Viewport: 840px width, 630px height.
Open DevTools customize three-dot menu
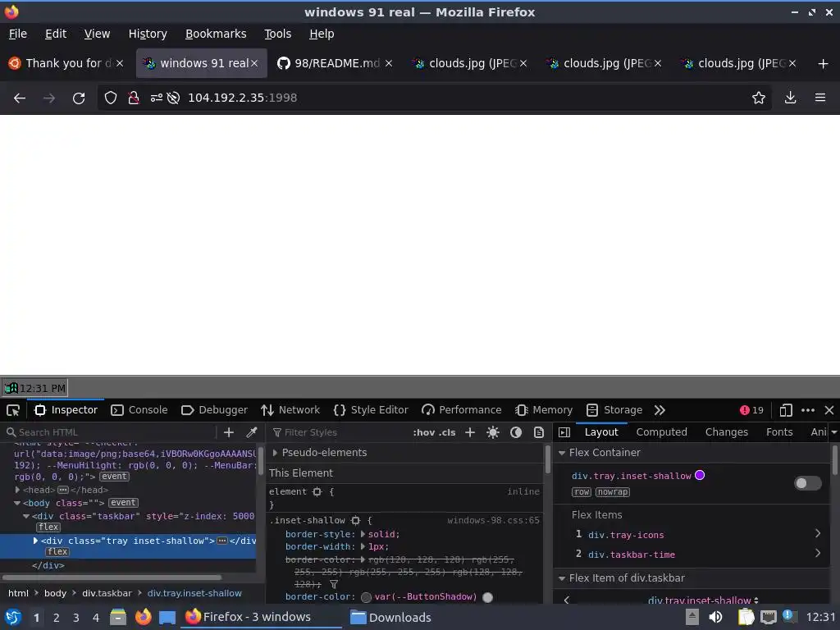click(x=808, y=410)
